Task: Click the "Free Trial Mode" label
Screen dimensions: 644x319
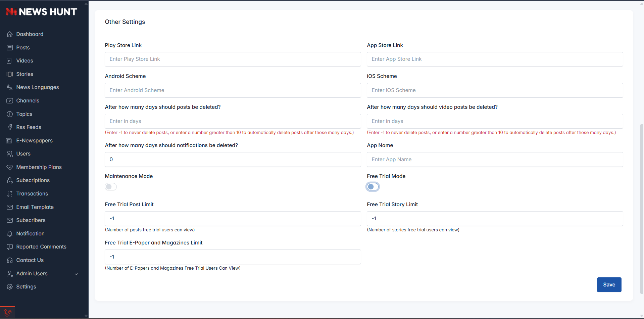Action: [x=386, y=176]
